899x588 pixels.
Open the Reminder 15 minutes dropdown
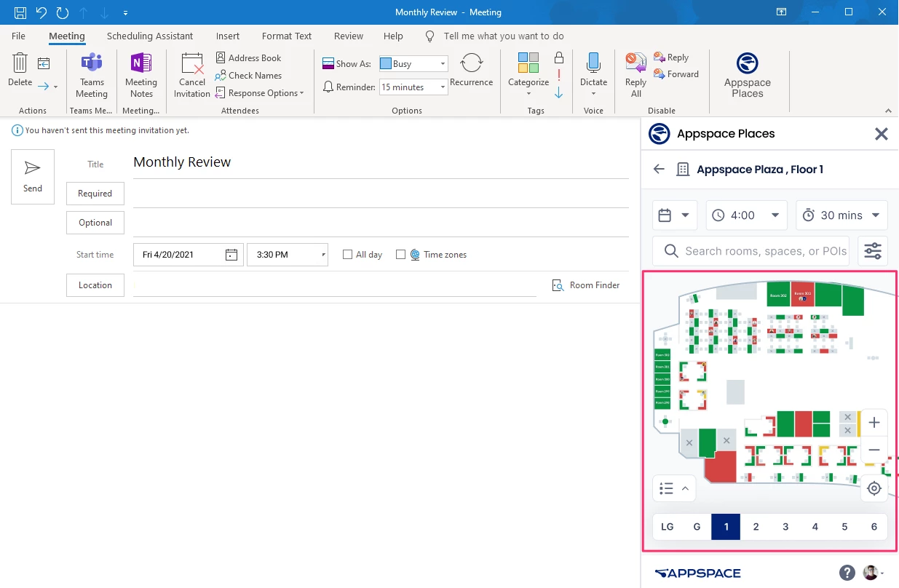point(413,87)
